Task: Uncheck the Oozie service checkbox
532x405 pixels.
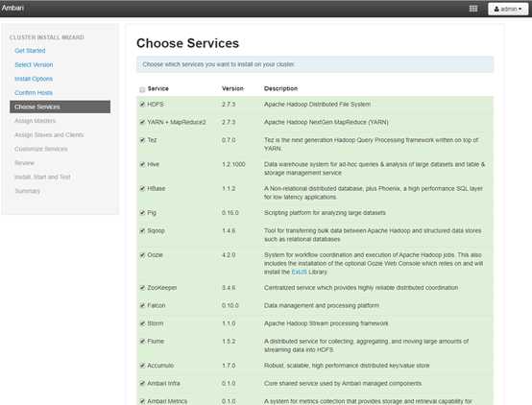Action: click(x=142, y=254)
